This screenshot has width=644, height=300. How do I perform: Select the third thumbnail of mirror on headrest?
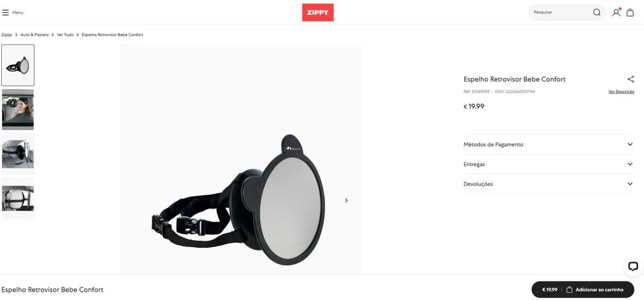(x=18, y=154)
